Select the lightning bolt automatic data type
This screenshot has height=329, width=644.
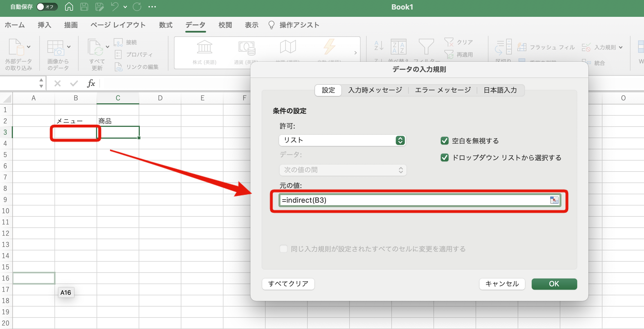tap(329, 47)
